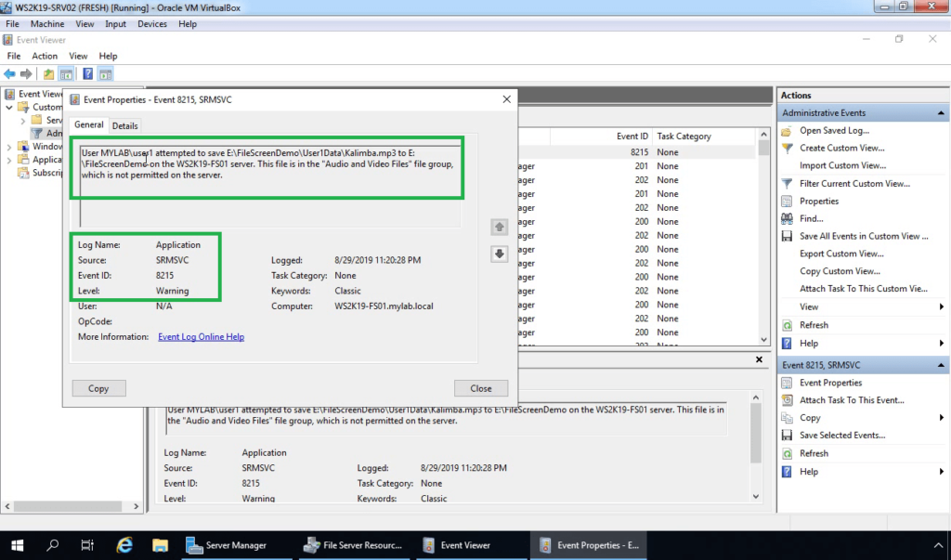Open Windows Start menu
951x560 pixels.
click(17, 545)
